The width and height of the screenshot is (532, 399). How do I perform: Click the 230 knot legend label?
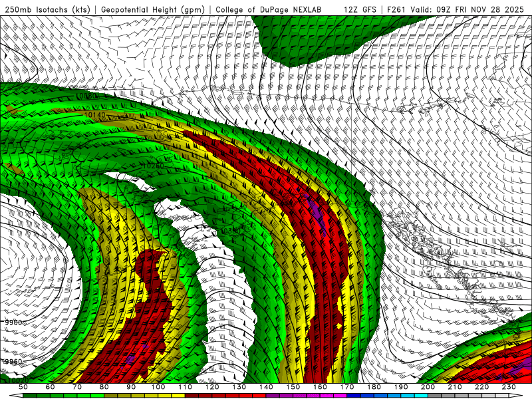point(509,387)
